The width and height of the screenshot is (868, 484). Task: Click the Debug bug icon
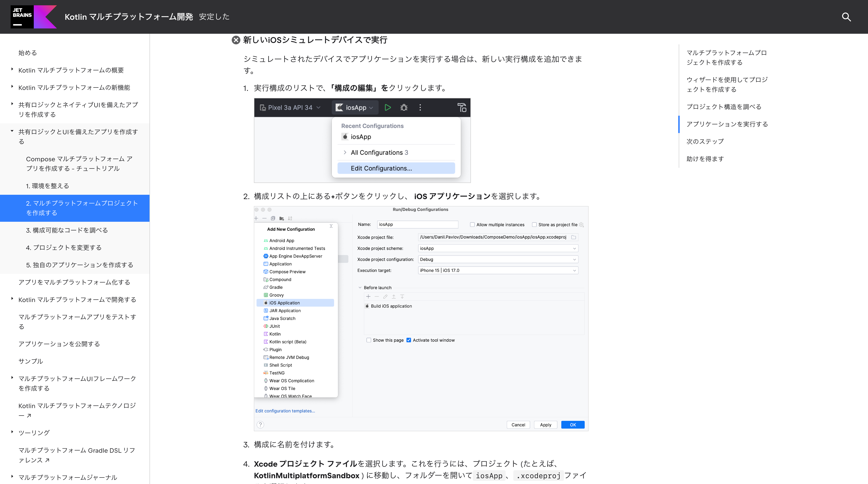coord(404,108)
